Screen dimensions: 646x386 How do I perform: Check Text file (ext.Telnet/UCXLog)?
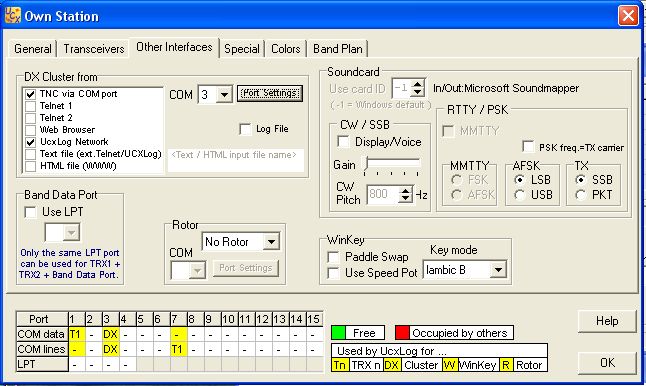[x=30, y=154]
